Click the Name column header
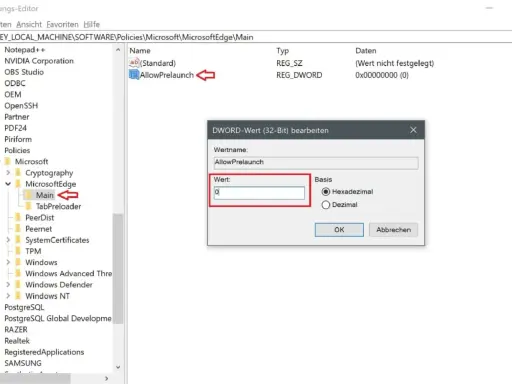This screenshot has width=512, height=384. tap(140, 51)
